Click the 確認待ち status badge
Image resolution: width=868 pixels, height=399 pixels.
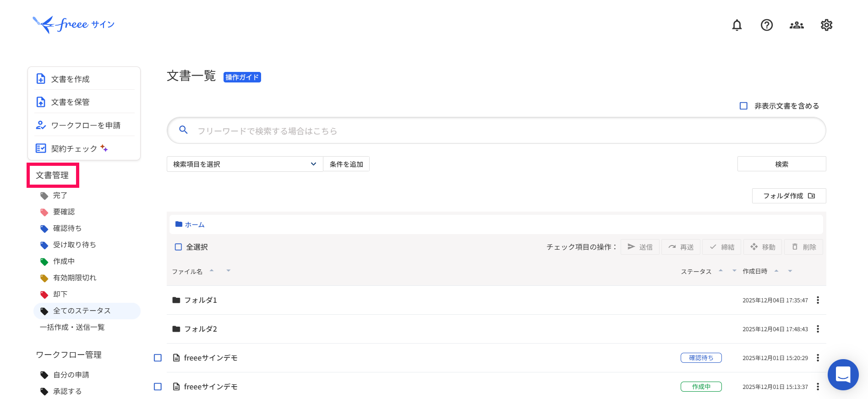pos(701,358)
